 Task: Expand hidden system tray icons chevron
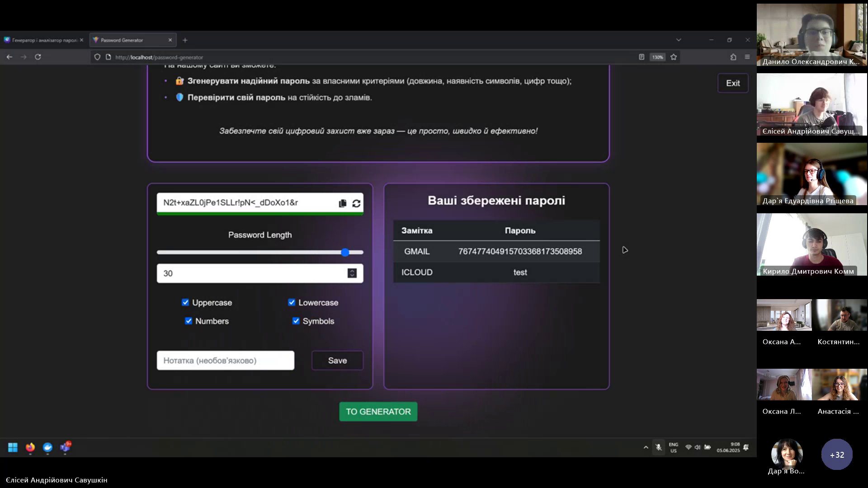pyautogui.click(x=646, y=447)
